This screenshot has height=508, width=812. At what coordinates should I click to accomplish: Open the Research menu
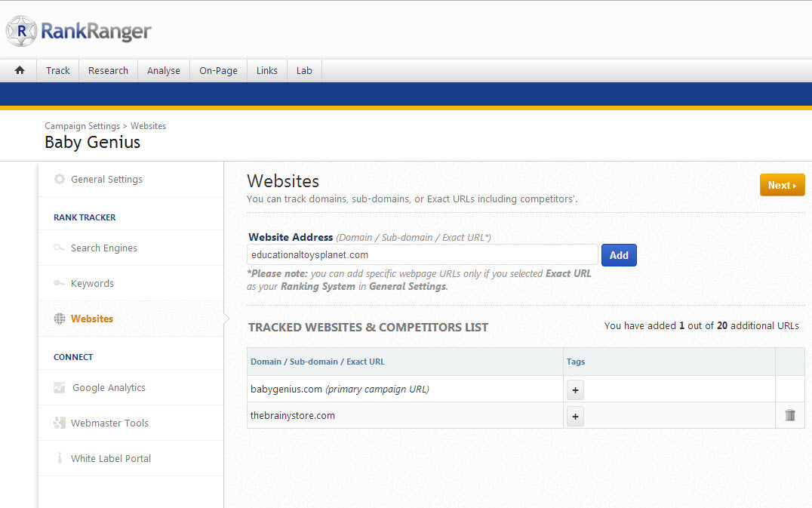click(x=108, y=70)
